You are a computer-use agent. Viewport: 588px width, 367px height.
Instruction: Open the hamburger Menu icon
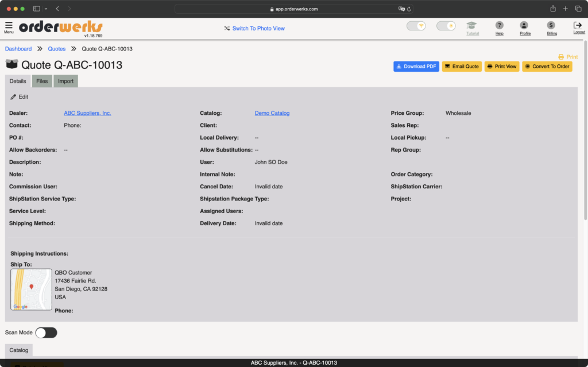point(9,25)
